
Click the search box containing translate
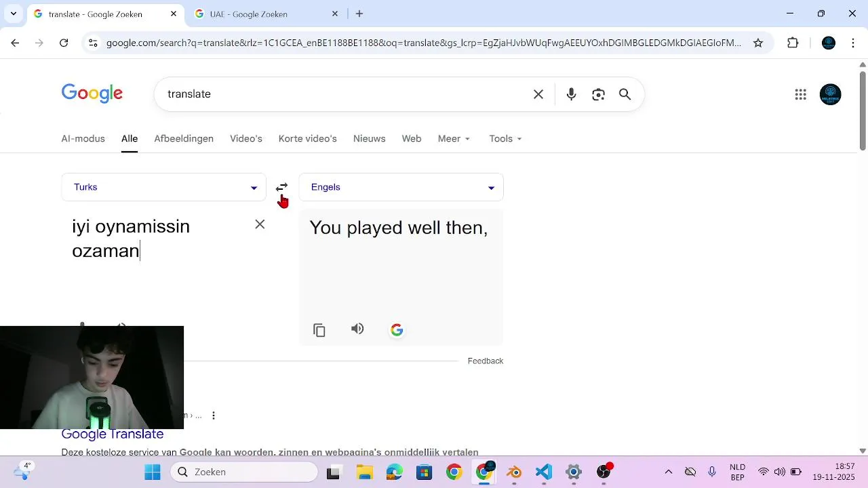tap(346, 94)
